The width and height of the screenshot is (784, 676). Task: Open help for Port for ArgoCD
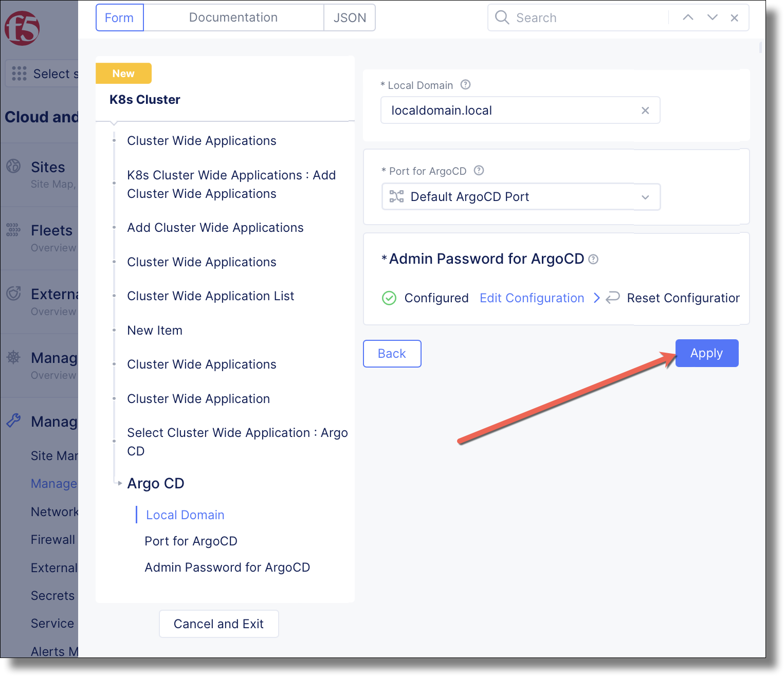pyautogui.click(x=479, y=171)
